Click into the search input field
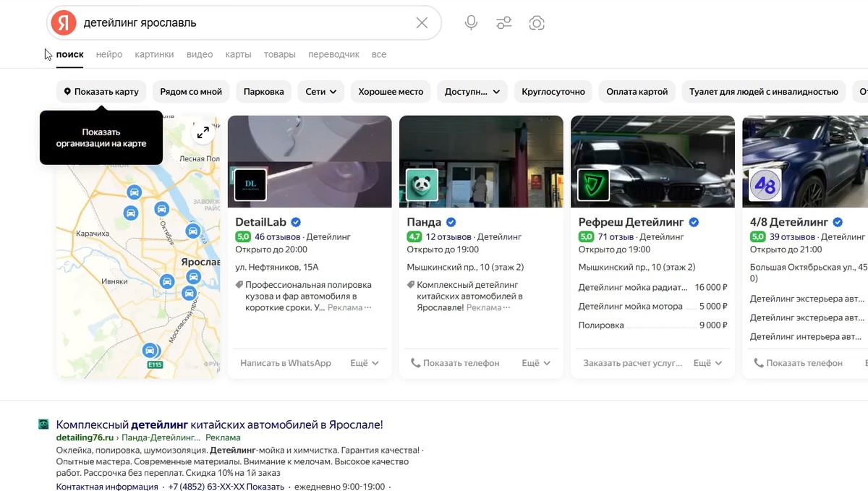The height and width of the screenshot is (491, 868). click(246, 22)
